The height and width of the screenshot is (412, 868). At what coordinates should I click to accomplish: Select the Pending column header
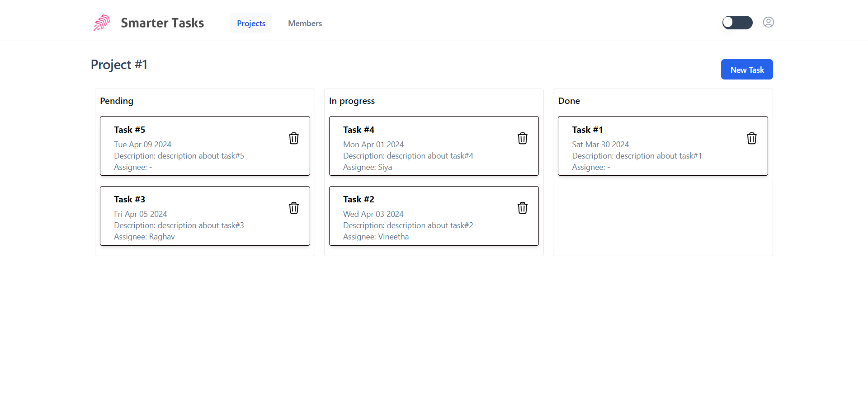click(x=117, y=101)
